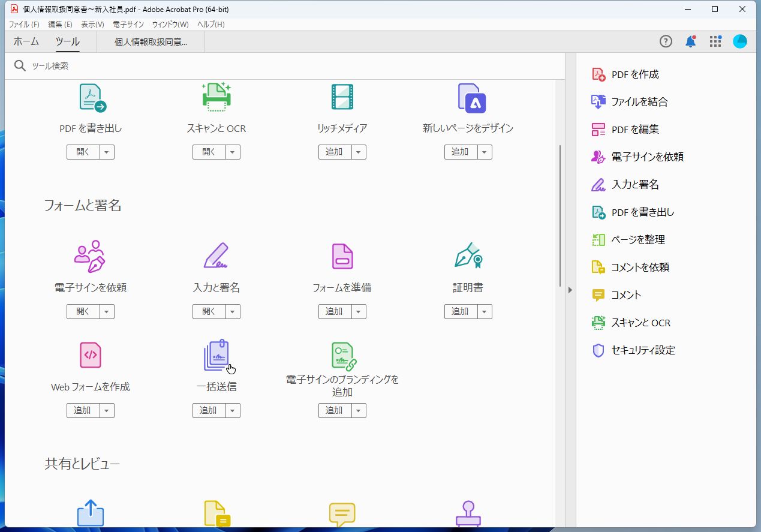Viewport: 761px width, 532px height.
Task: Open the 電子サインを依頼 tool icon
Action: (x=90, y=257)
